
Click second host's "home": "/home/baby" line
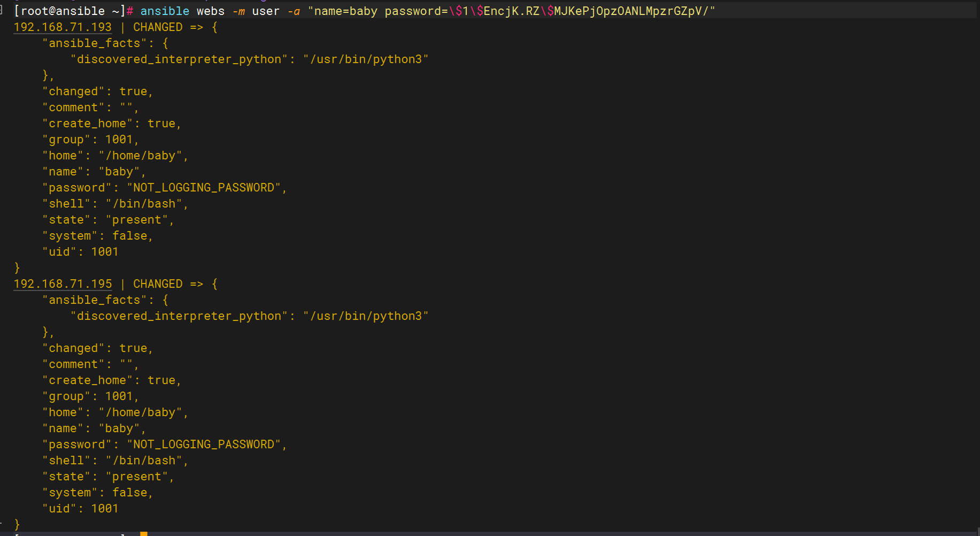[x=115, y=412]
